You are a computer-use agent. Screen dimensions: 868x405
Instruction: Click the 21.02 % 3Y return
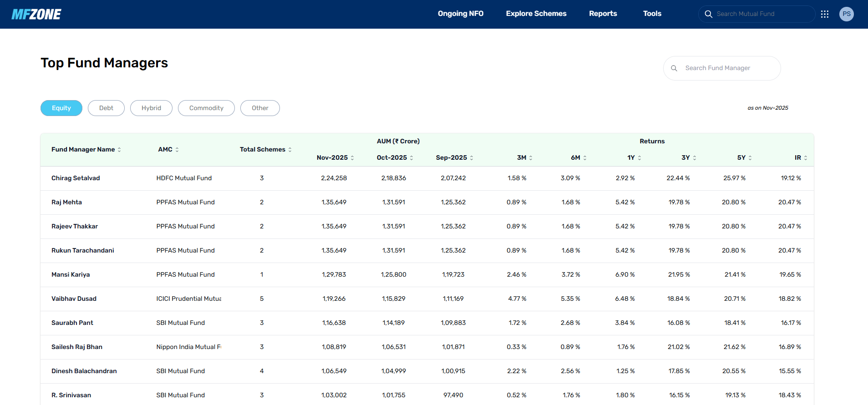click(679, 347)
